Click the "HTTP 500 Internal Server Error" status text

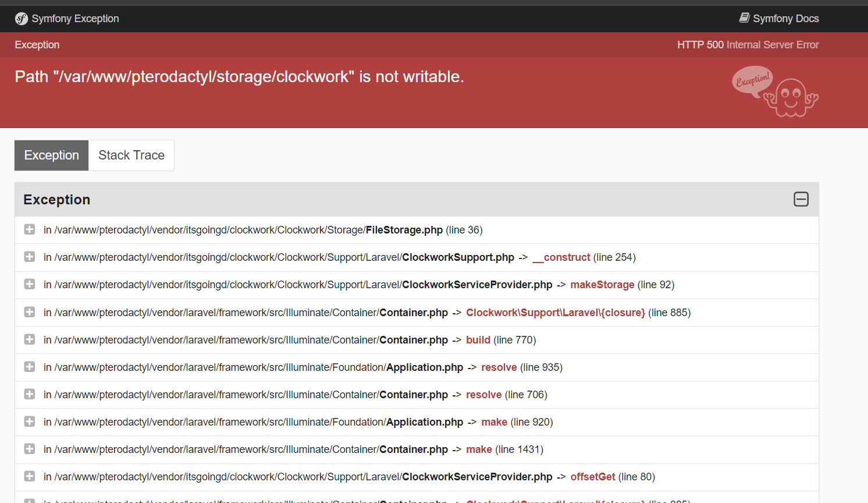click(748, 45)
